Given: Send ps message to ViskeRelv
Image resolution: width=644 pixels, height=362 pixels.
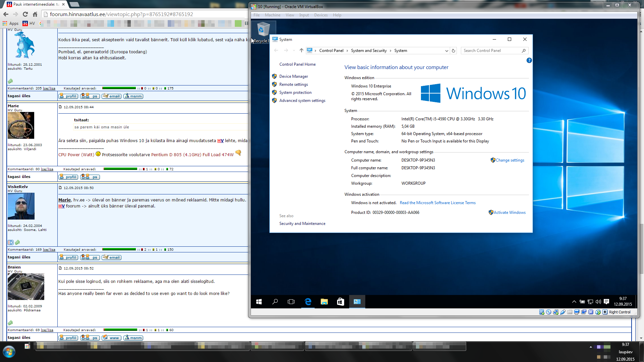Looking at the screenshot, I should (x=90, y=257).
